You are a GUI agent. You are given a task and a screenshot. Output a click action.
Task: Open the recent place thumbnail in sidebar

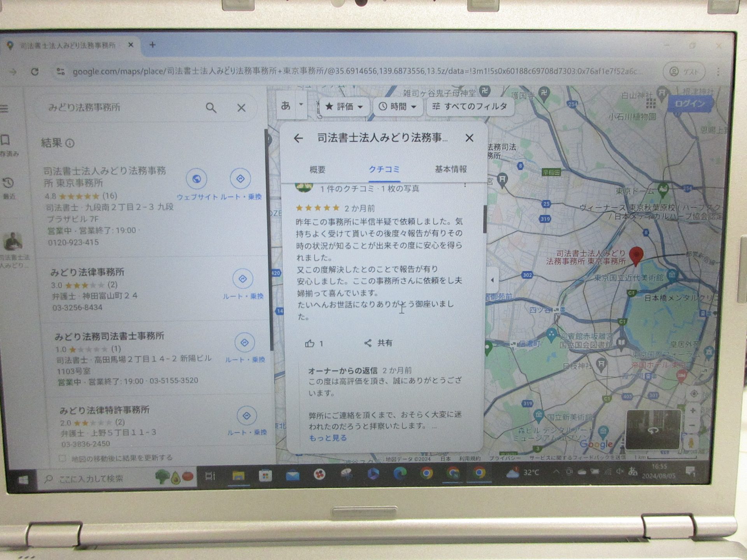(x=13, y=241)
